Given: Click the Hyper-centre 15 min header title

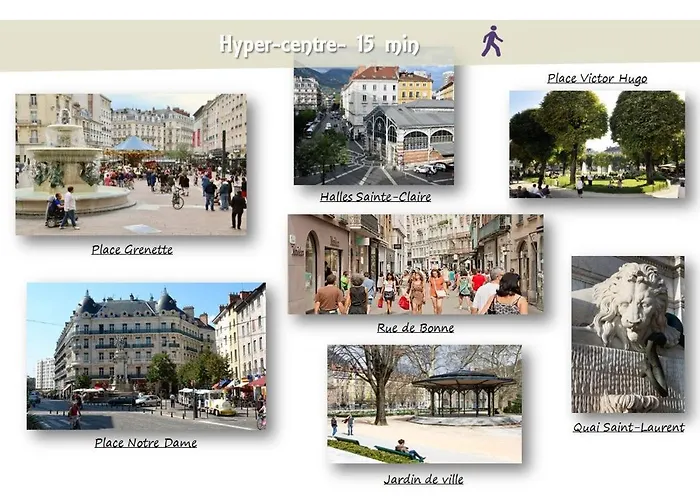Looking at the screenshot, I should pyautogui.click(x=319, y=45).
